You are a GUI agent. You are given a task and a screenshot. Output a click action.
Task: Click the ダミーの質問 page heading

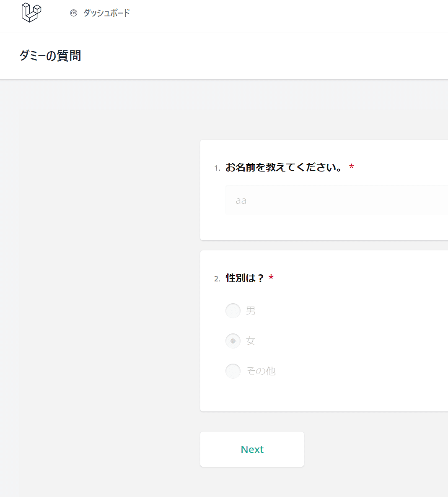pyautogui.click(x=50, y=56)
